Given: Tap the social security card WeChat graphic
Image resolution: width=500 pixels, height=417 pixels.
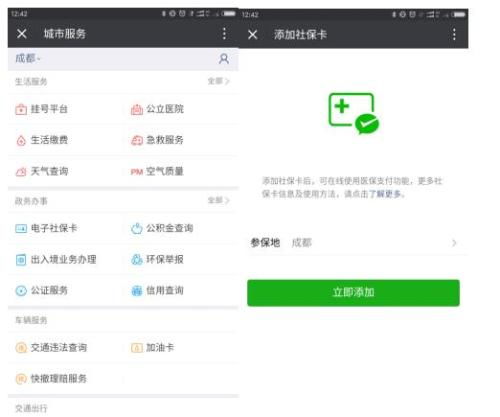Looking at the screenshot, I should coord(354,114).
